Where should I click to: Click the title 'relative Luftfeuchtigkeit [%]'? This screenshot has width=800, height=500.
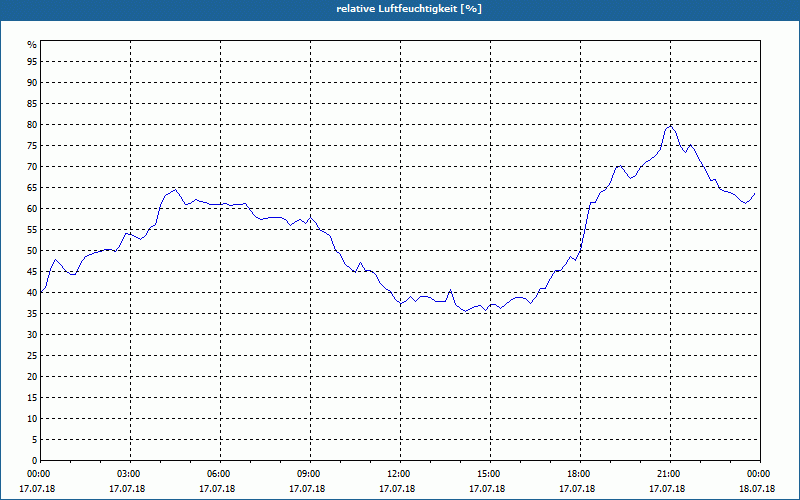point(409,9)
